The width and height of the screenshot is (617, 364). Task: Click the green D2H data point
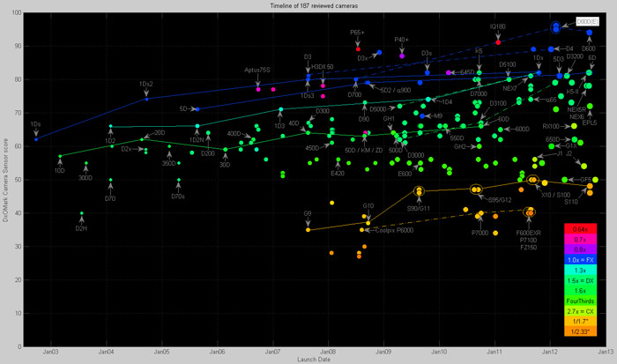tap(81, 213)
